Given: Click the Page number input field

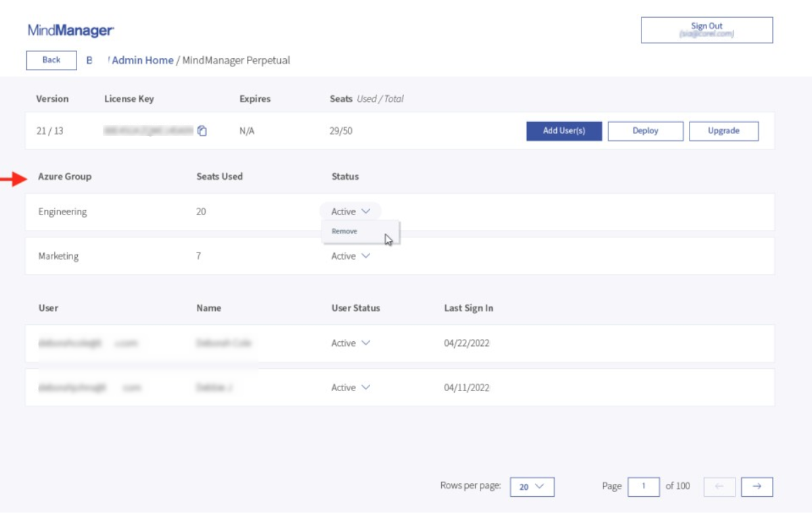Looking at the screenshot, I should (x=644, y=487).
